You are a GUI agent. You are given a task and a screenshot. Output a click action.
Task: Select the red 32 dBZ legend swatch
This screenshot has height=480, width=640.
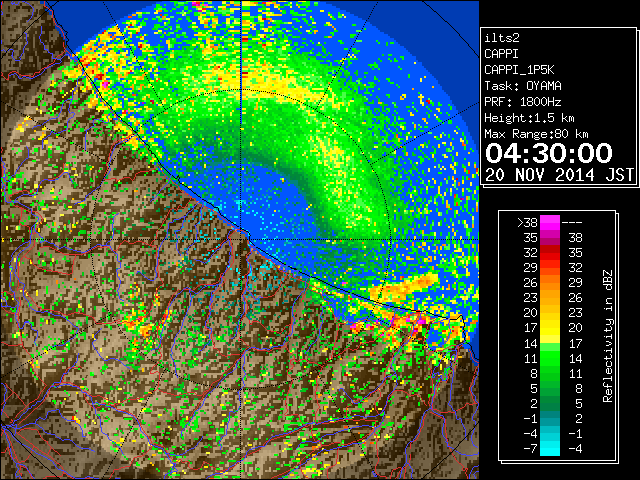550,252
